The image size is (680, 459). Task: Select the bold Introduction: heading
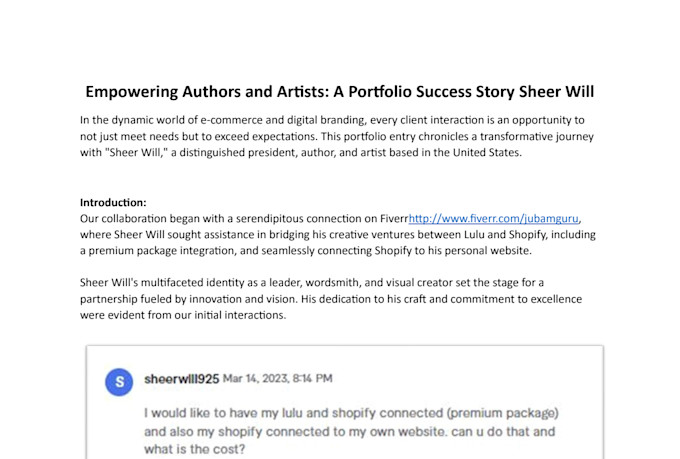[113, 203]
